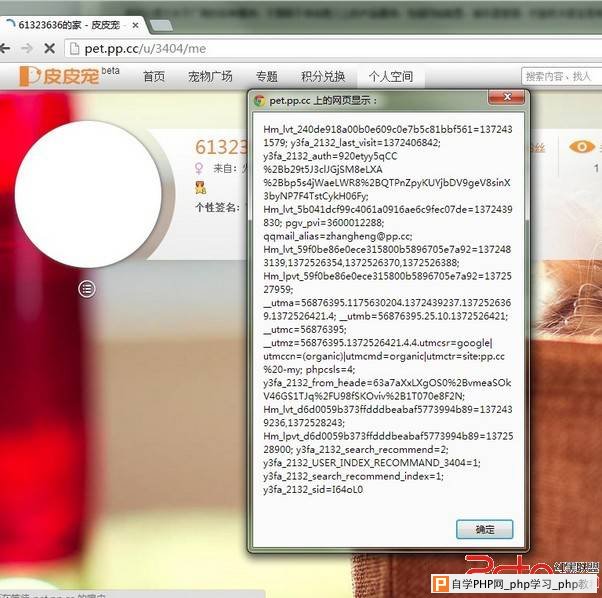
Task: Click the list icon below the avatar
Action: [87, 289]
